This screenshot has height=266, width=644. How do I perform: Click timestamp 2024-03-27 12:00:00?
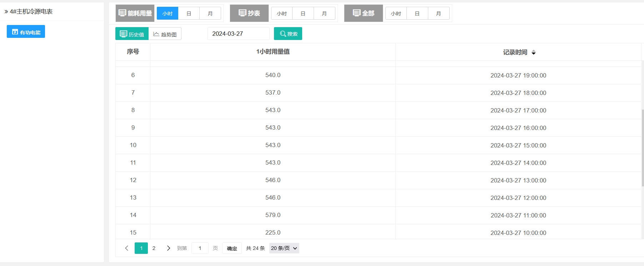click(x=518, y=198)
